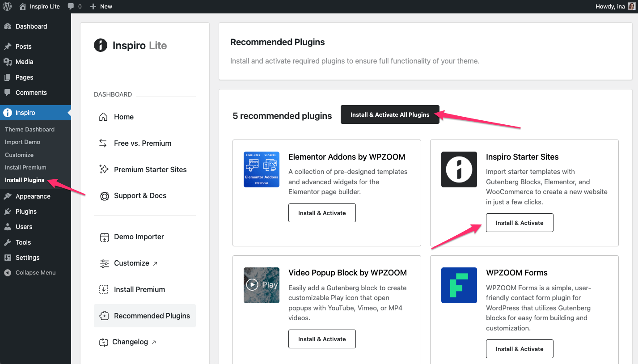Click the Inspiro Starter Sites plugin logo

point(459,169)
